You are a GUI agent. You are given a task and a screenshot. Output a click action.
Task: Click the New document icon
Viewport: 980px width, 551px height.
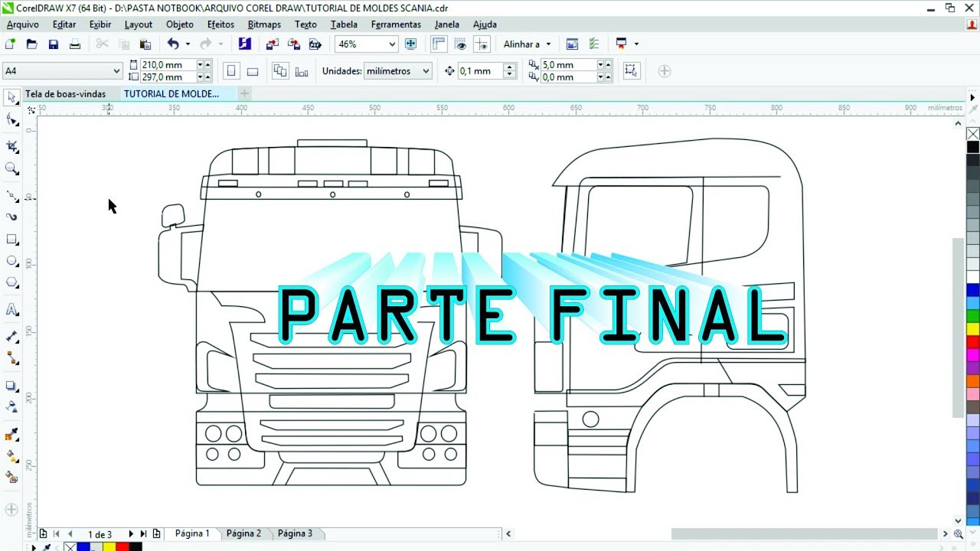[11, 44]
